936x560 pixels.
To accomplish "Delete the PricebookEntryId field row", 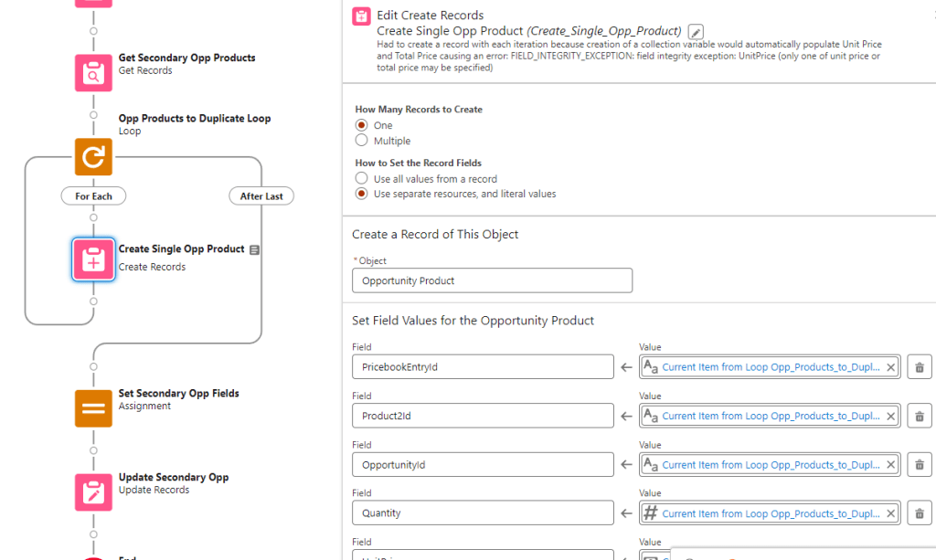I will click(x=919, y=367).
